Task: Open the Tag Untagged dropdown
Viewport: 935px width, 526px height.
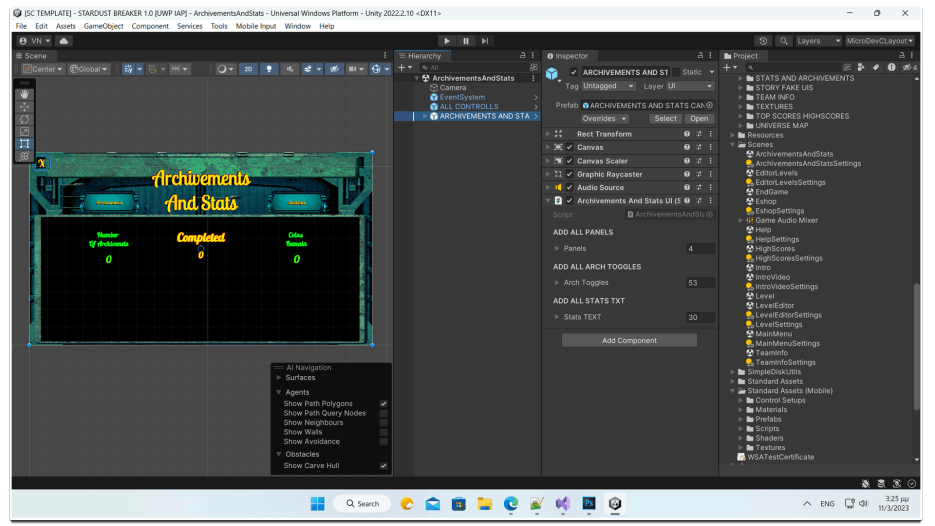Action: point(608,86)
